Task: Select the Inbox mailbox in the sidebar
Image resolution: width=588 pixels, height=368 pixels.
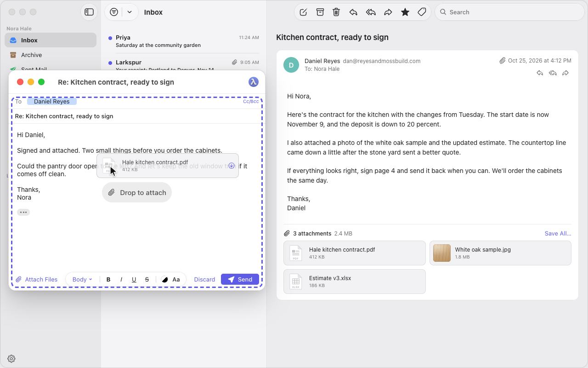Action: point(51,40)
